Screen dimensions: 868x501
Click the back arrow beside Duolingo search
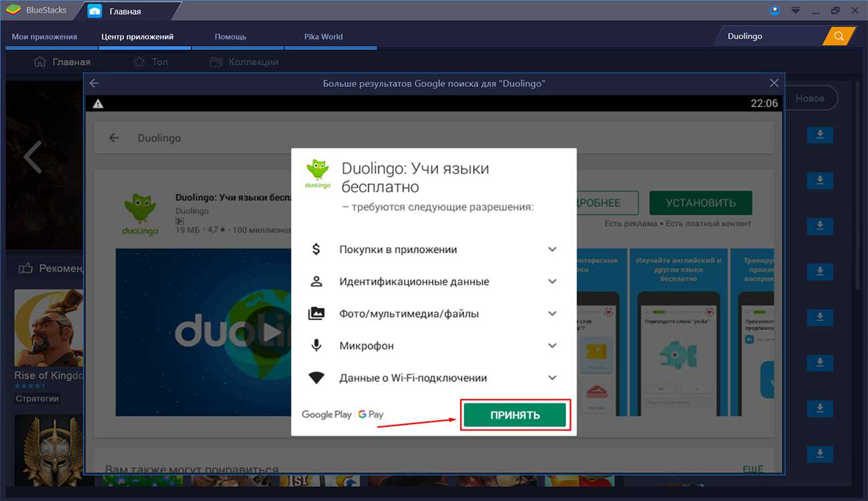coord(114,138)
